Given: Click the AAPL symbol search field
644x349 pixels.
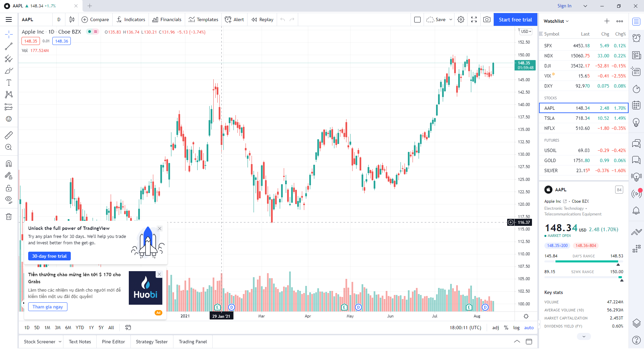Looking at the screenshot, I should point(35,19).
